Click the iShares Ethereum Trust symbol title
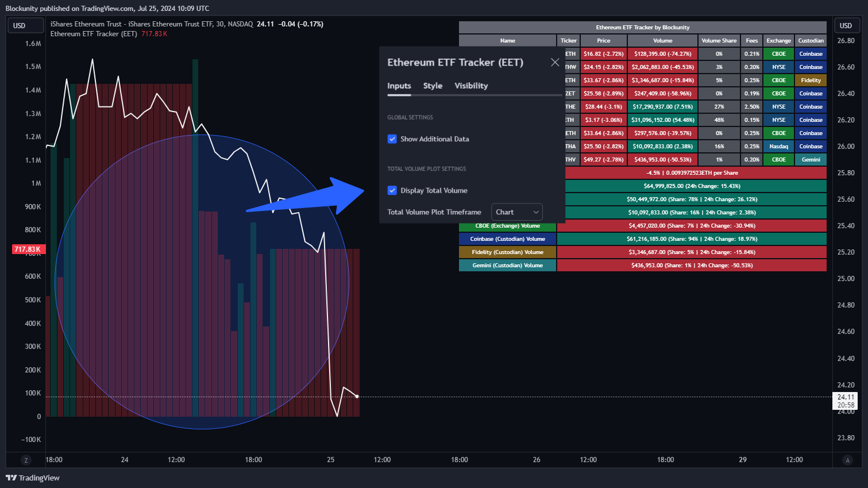Viewport: 868px width, 488px height. 152,24
